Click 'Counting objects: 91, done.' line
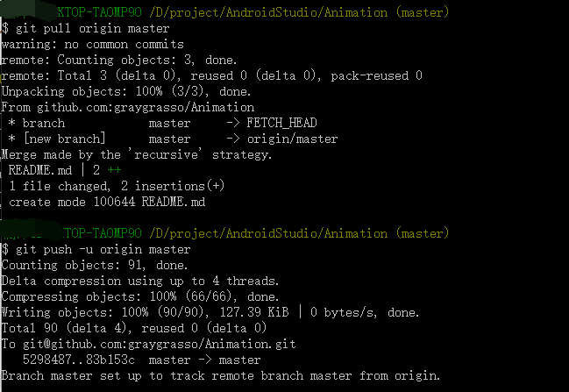Viewport: 569px width, 392px height. pos(95,265)
